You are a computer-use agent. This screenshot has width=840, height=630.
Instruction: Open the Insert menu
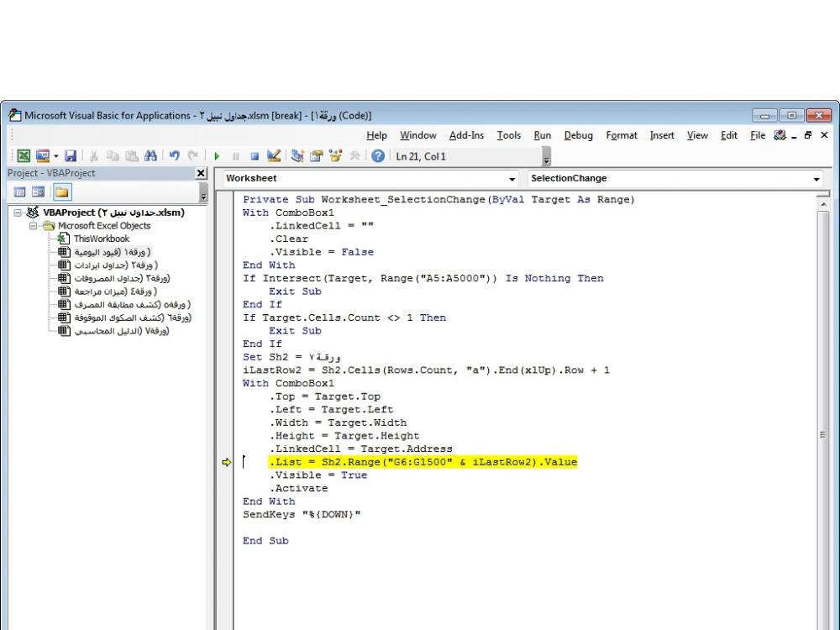point(662,135)
